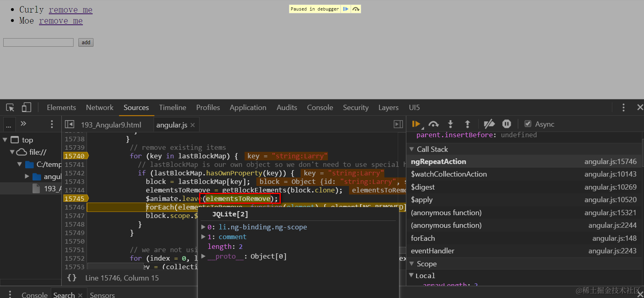Select $watchCollectionAction call stack frame
The image size is (644, 298).
click(x=524, y=174)
